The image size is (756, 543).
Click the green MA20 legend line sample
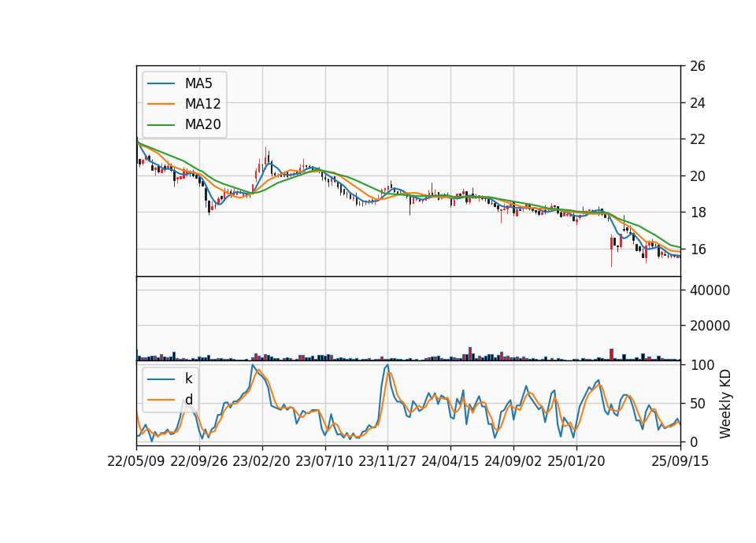coord(161,124)
